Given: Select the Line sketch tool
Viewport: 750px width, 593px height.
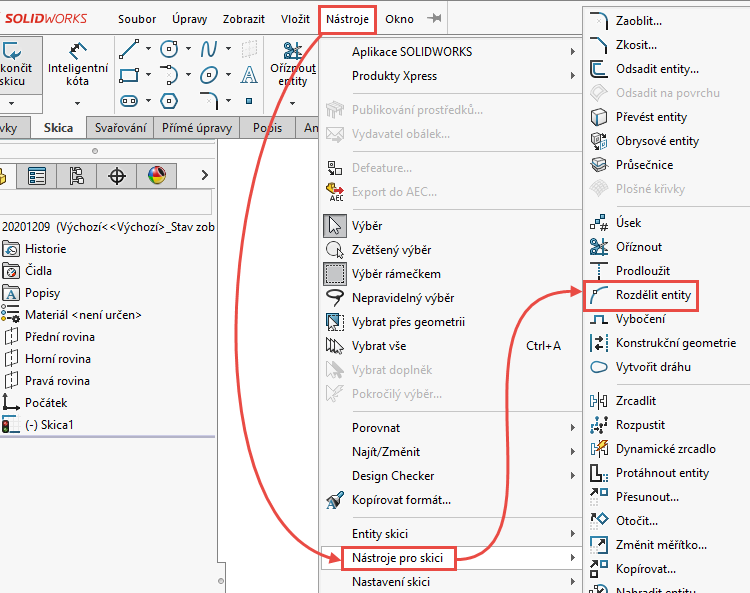Looking at the screenshot, I should pyautogui.click(x=129, y=49).
